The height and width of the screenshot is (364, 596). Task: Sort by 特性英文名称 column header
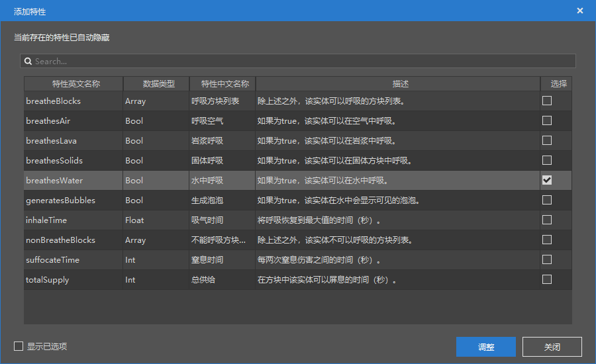[x=74, y=83]
